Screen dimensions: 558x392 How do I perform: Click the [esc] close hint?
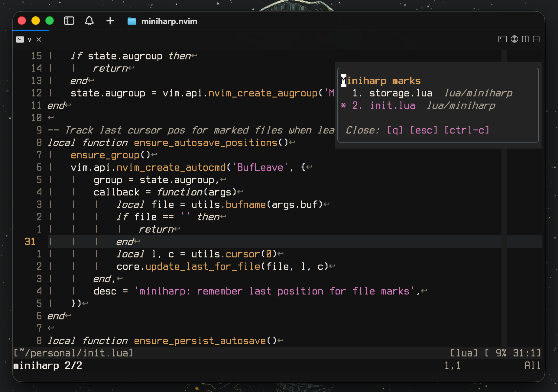(x=423, y=130)
